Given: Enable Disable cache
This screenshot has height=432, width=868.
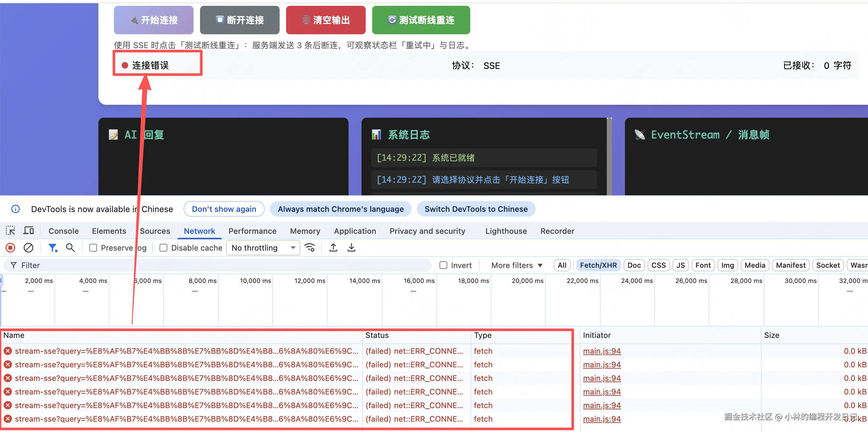Looking at the screenshot, I should 163,247.
